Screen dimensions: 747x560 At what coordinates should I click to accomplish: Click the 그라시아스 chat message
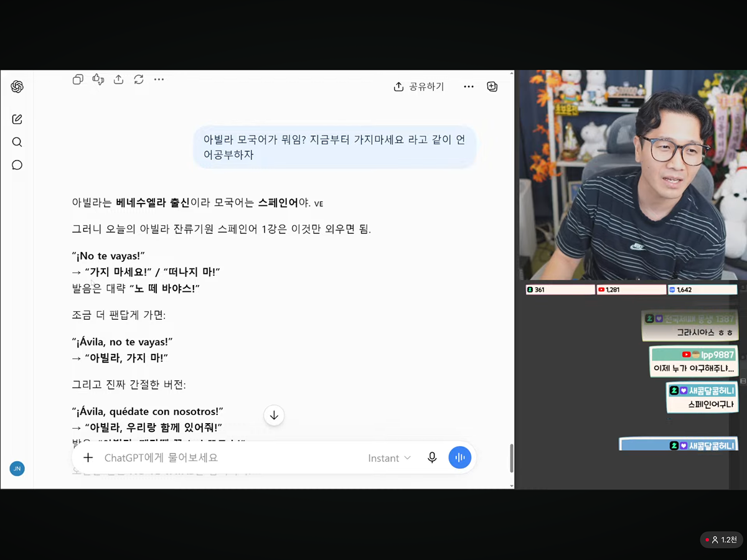point(689,326)
